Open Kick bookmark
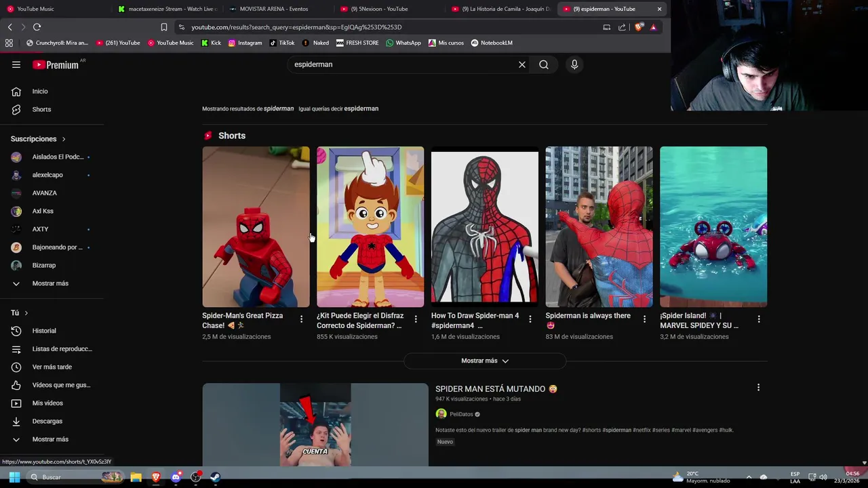 [x=211, y=43]
